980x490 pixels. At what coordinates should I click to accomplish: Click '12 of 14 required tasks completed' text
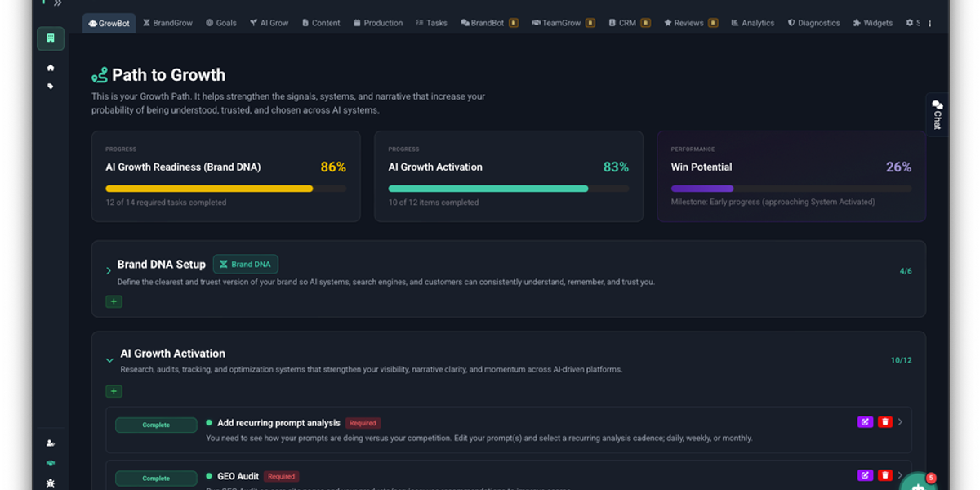166,203
